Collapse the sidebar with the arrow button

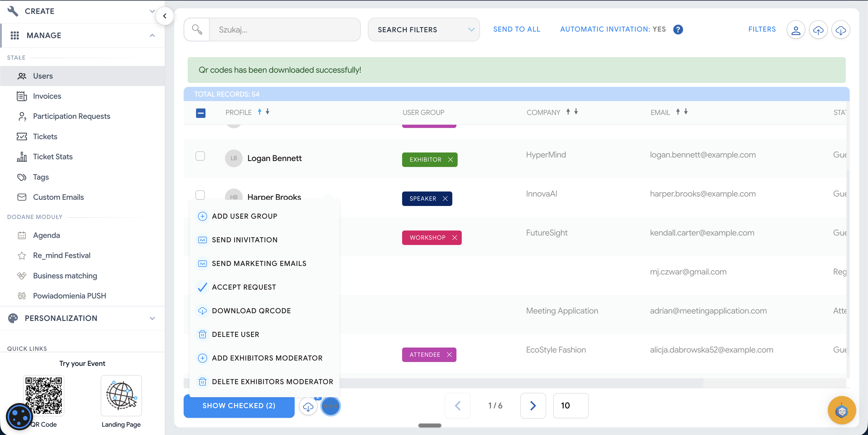[x=165, y=16]
